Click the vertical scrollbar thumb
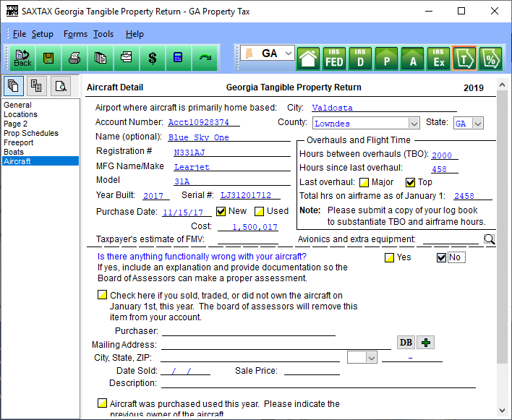 click(x=502, y=227)
